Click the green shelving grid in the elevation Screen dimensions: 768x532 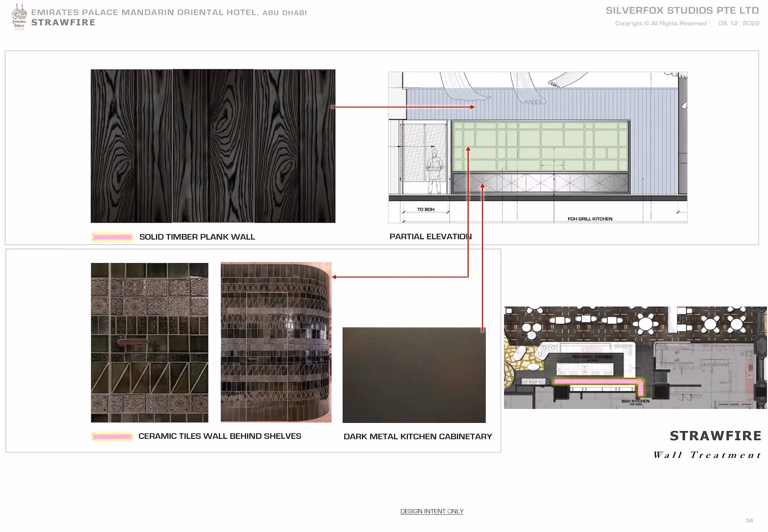540,146
